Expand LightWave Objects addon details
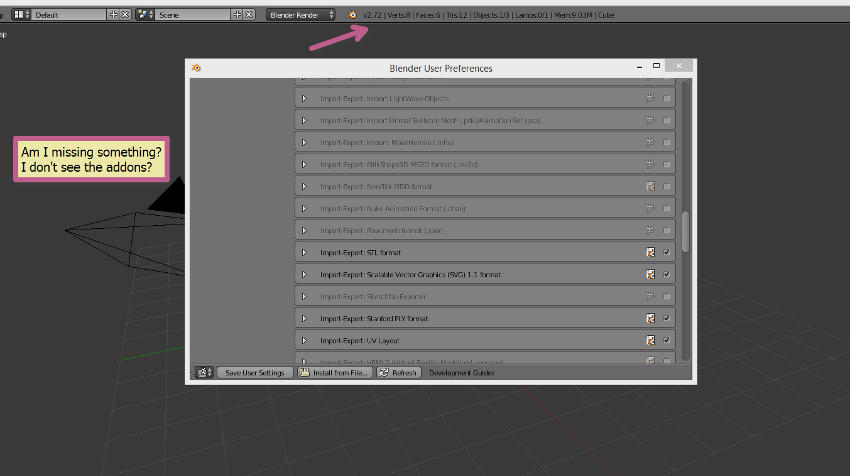This screenshot has height=476, width=850. (304, 99)
